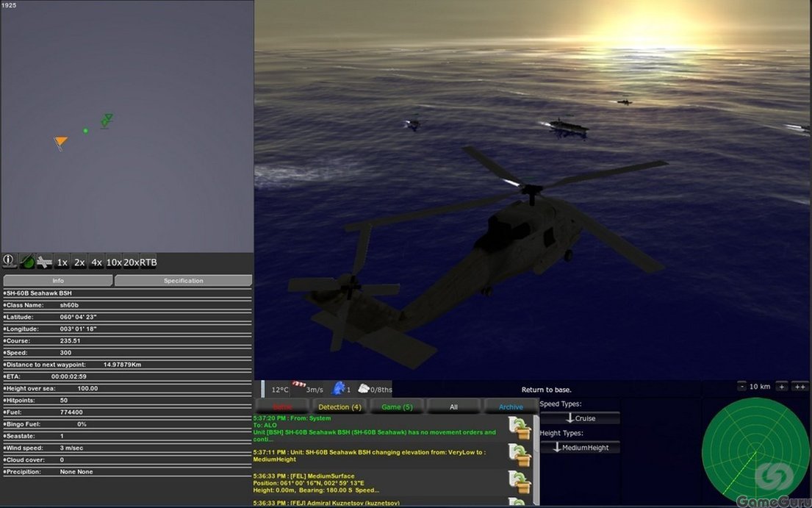The height and width of the screenshot is (508, 812).
Task: Set time compression to 10x
Action: [114, 262]
